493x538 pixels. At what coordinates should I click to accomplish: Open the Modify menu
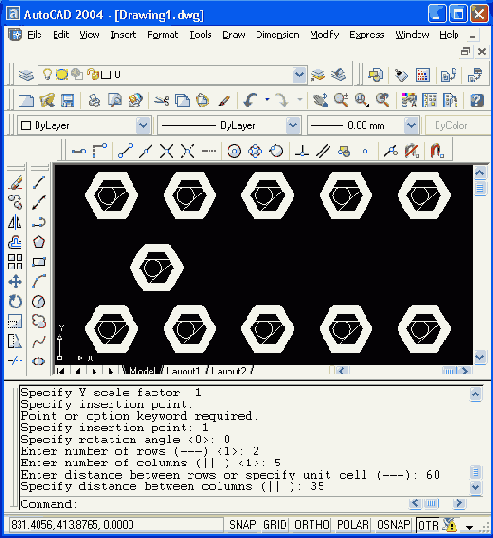point(325,35)
